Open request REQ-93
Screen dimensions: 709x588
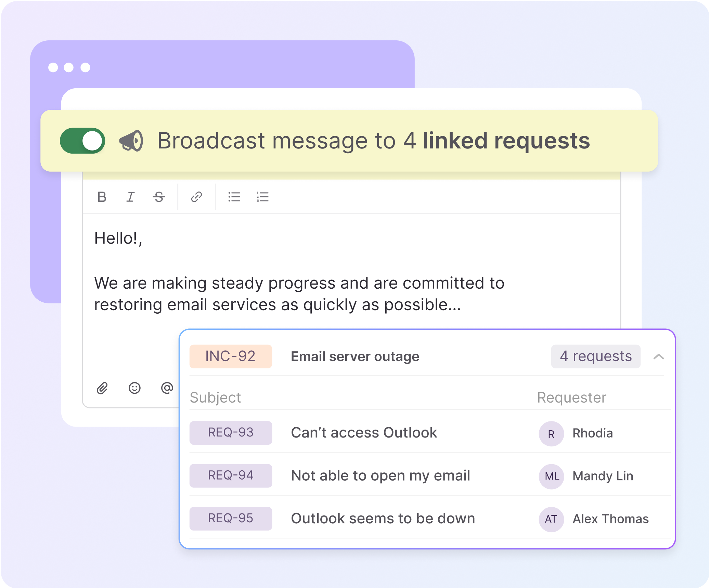231,433
